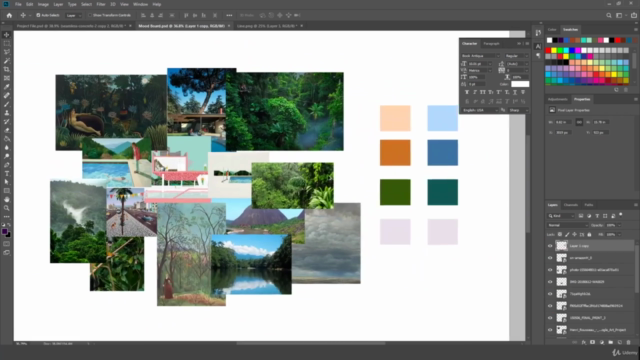Click the orange color square on canvas
This screenshot has width=640, height=360.
click(x=395, y=153)
